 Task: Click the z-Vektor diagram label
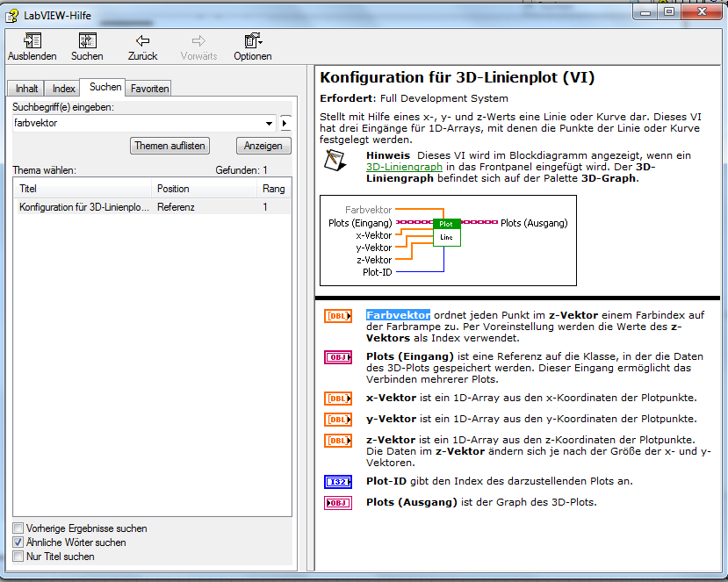point(374,261)
